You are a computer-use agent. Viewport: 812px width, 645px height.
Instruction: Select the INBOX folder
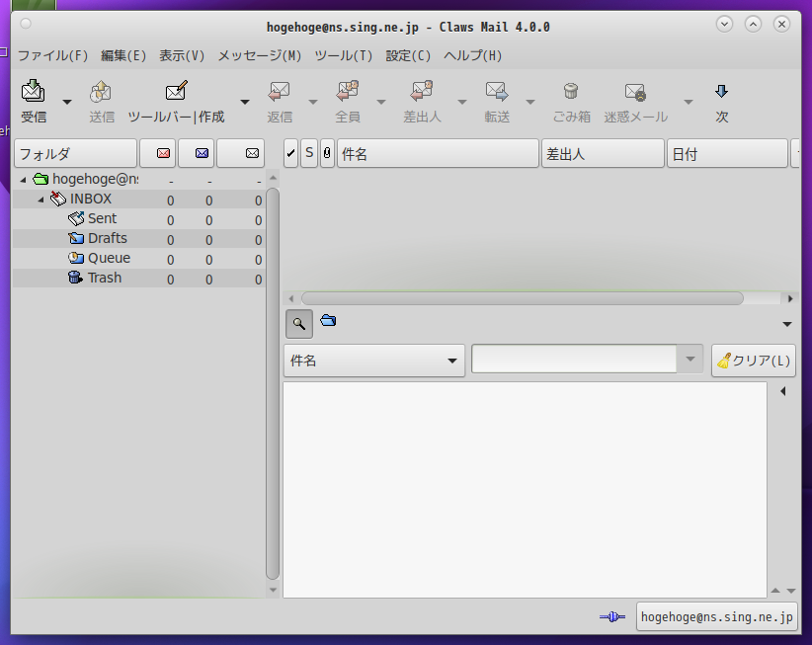coord(91,199)
